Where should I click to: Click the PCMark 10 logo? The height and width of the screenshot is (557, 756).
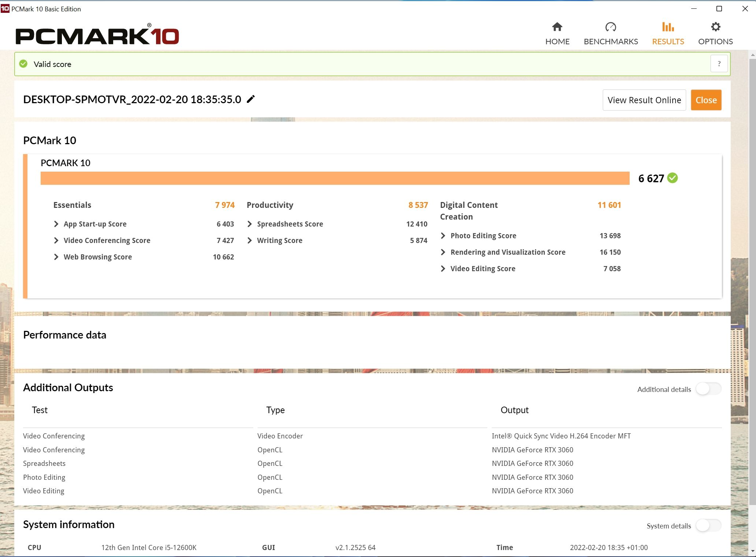coord(97,34)
